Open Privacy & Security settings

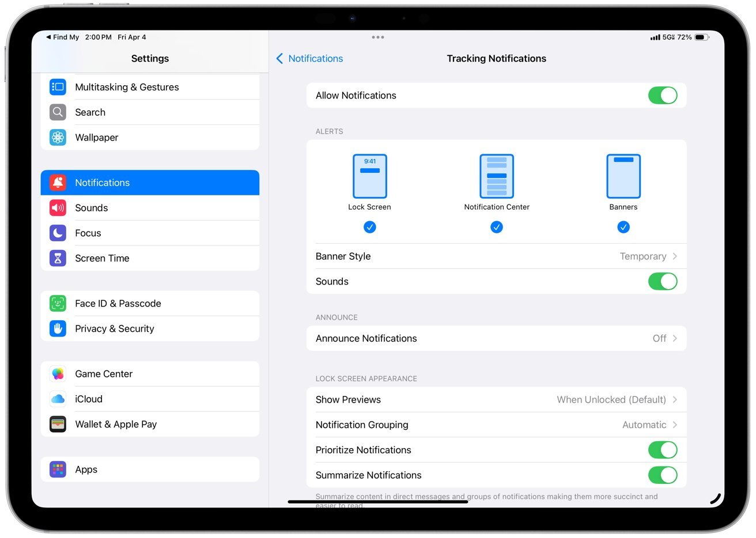150,329
